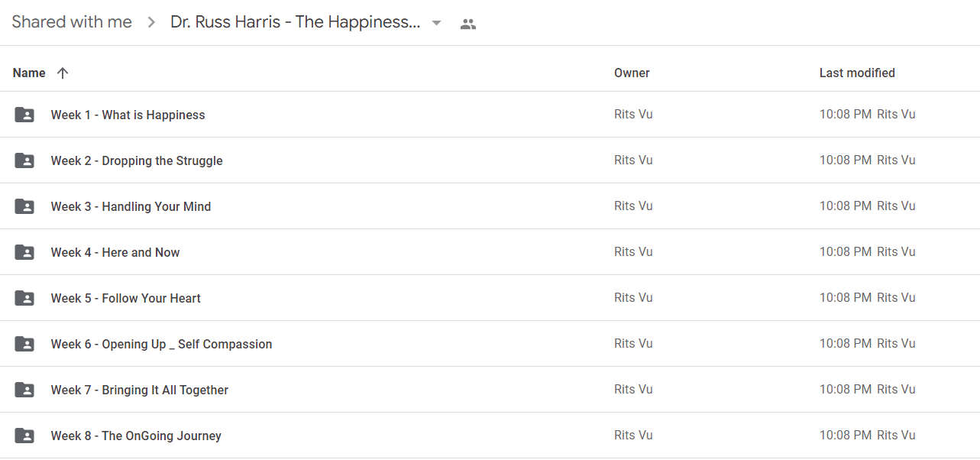Viewport: 980px width, 460px height.
Task: Go back to Shared with me
Action: click(x=72, y=22)
